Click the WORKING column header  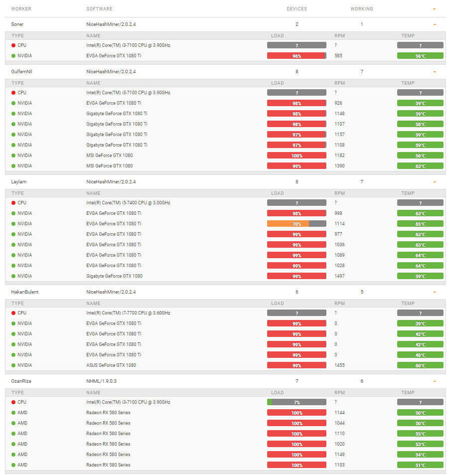coord(362,9)
